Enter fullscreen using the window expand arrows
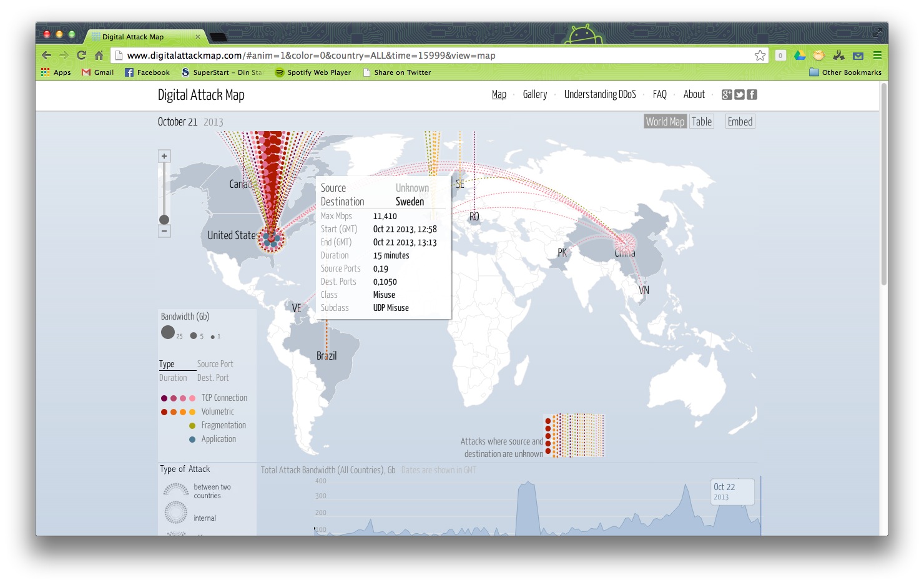Screen dimensions: 924x585 click(877, 32)
